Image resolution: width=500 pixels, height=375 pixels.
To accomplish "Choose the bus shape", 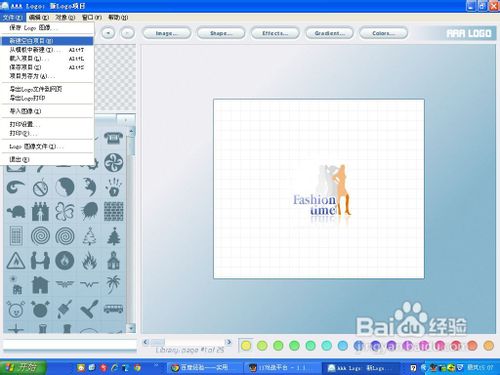I will [113, 309].
